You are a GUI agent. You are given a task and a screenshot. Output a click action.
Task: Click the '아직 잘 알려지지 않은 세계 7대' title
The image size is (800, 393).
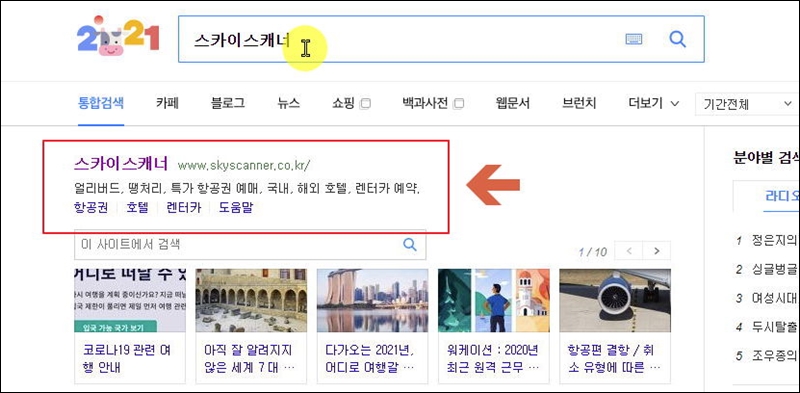[249, 359]
